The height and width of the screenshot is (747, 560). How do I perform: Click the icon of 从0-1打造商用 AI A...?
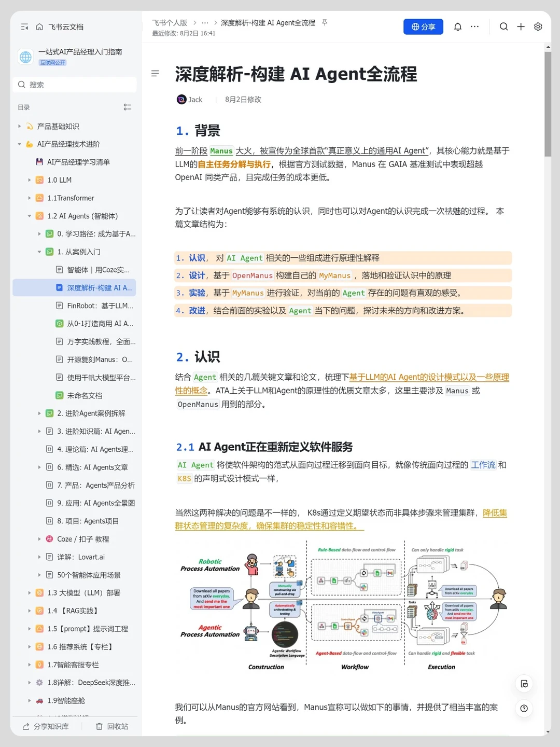59,324
